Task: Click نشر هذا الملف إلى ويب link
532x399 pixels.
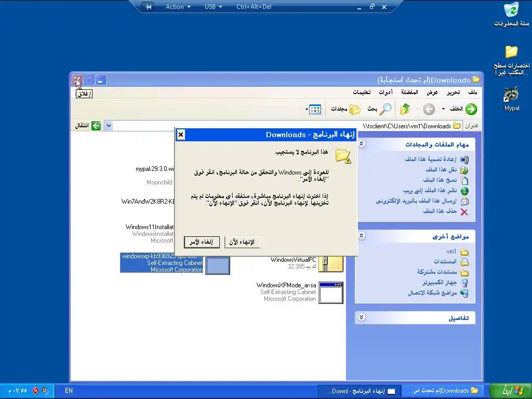Action: click(x=430, y=190)
